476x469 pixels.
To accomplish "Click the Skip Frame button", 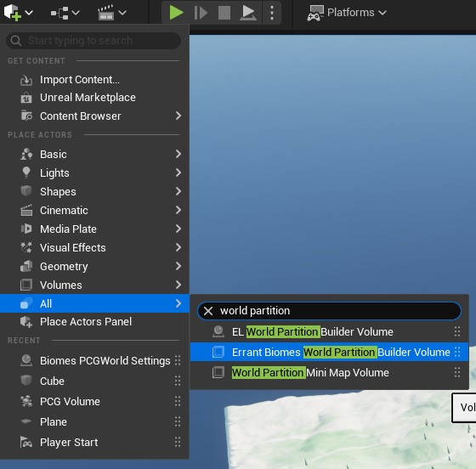I will coord(201,13).
